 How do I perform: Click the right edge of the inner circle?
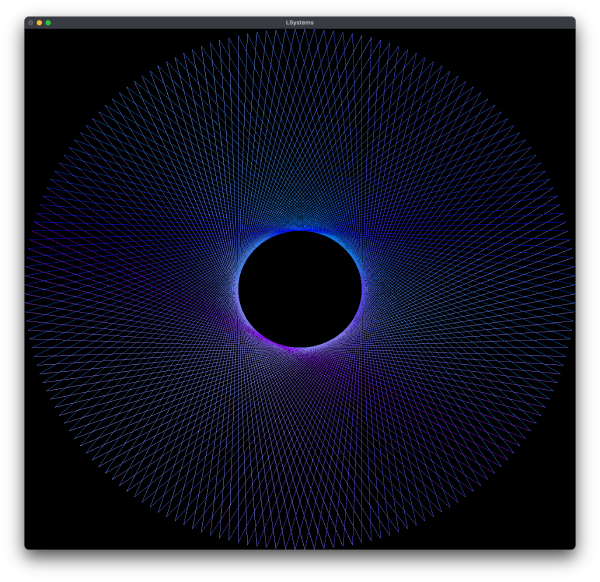point(361,289)
